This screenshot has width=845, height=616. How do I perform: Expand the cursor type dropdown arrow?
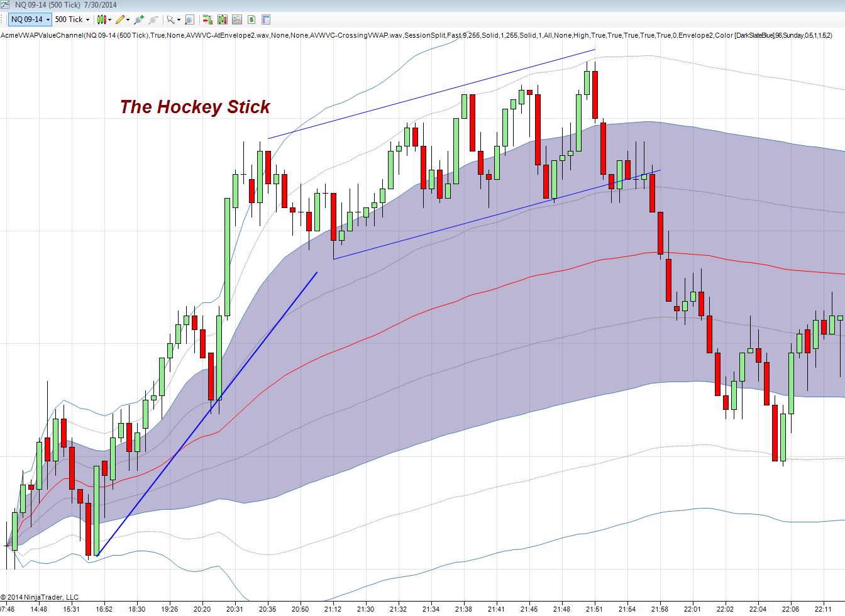pos(179,19)
